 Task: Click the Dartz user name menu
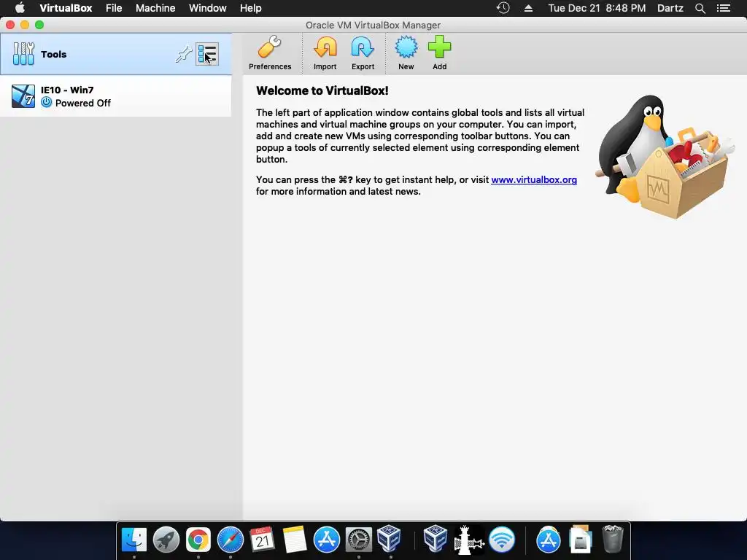point(670,8)
